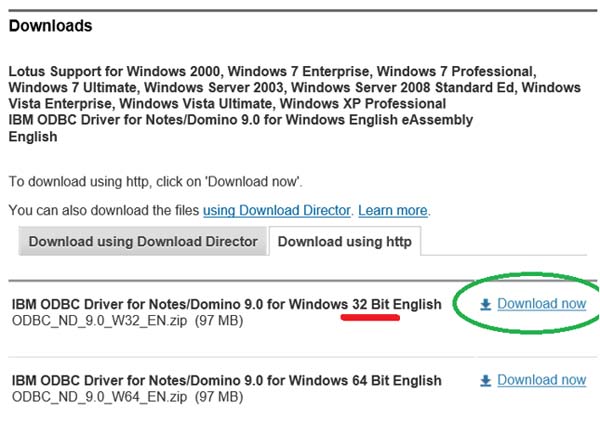Switch to 'Download using Download Director' tab

click(x=143, y=242)
